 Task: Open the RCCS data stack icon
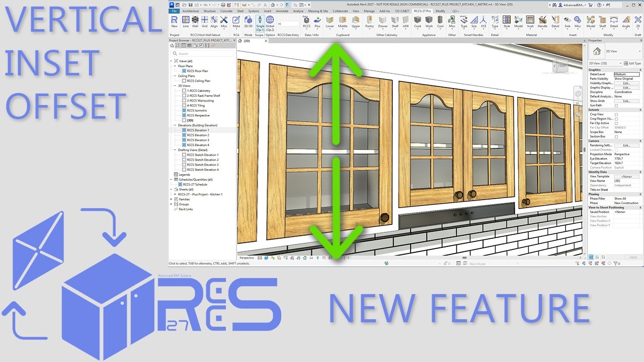click(306, 22)
